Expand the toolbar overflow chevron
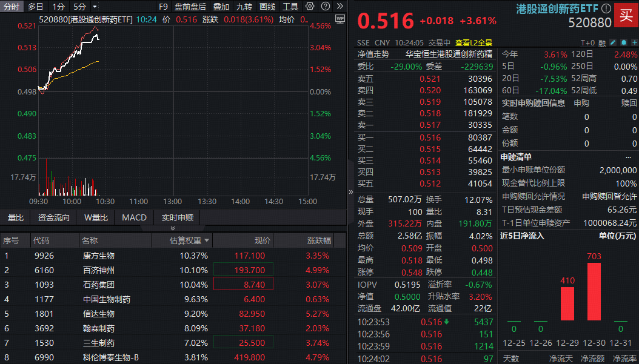This screenshot has width=639, height=364. coord(340,7)
